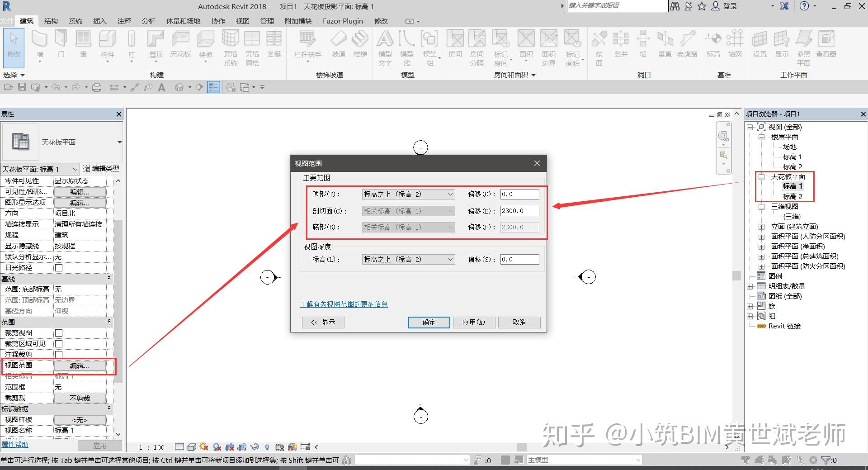
Task: Toggle the 裁剪区域可见 checkbox
Action: pyautogui.click(x=59, y=343)
